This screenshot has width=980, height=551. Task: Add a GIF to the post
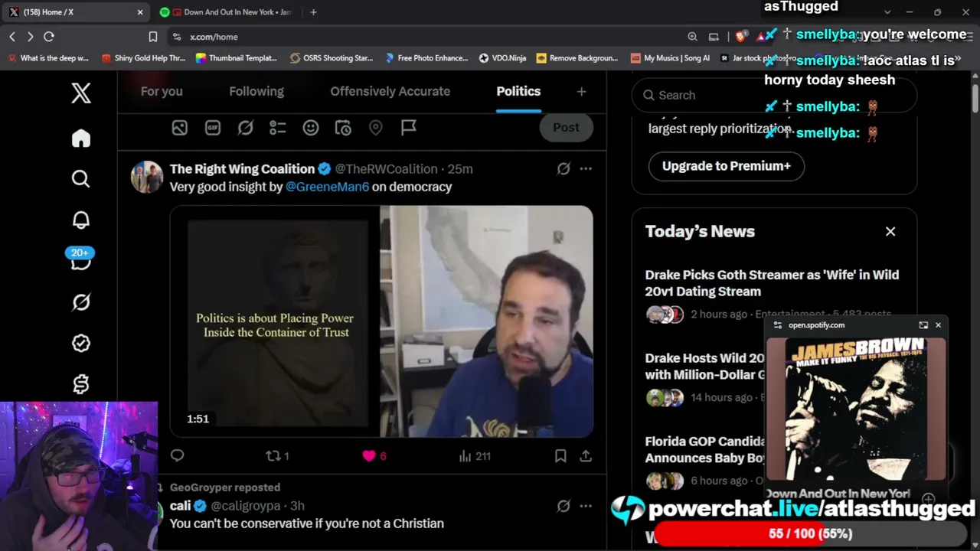click(x=212, y=128)
